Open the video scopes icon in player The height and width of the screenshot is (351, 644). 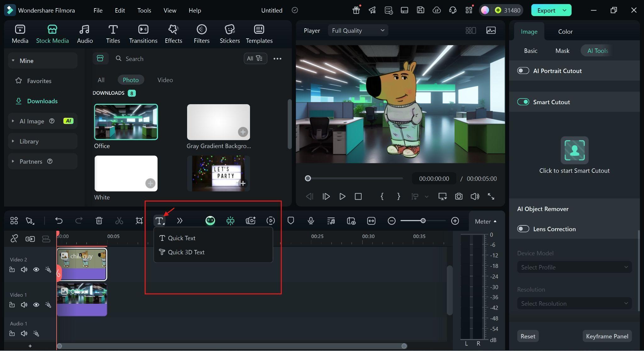[x=491, y=31]
